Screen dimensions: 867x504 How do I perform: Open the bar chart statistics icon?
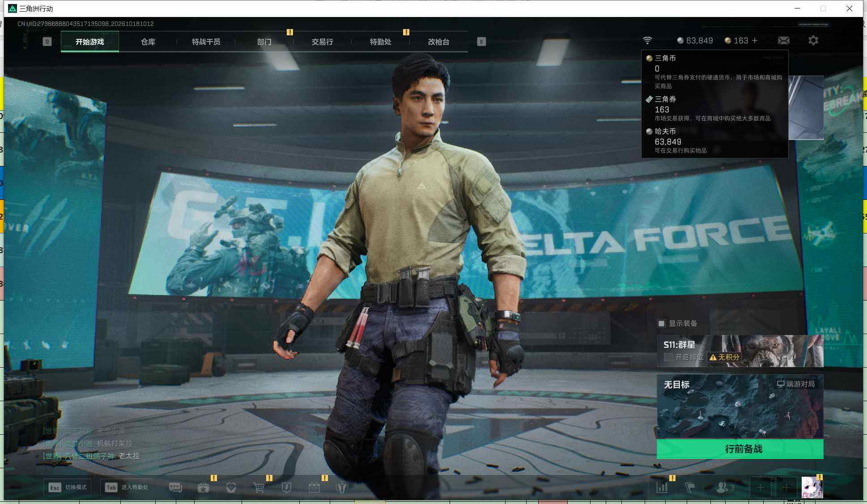[x=662, y=487]
